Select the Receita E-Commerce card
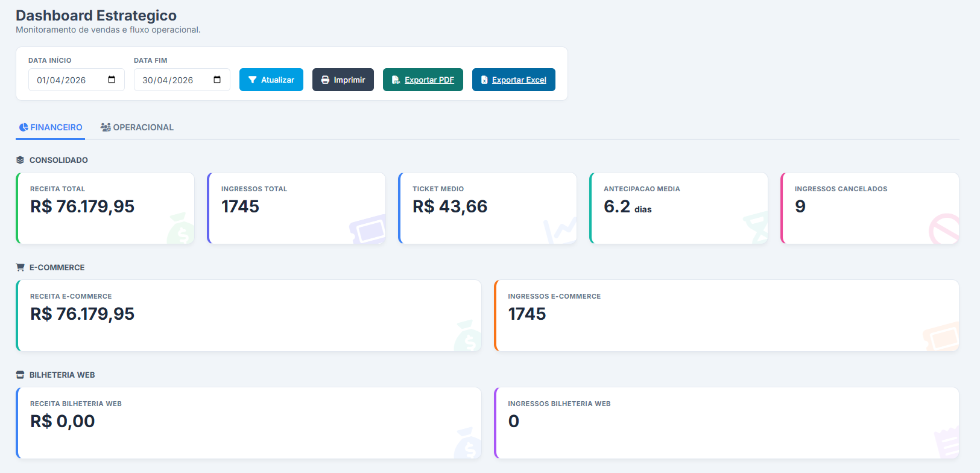980x473 pixels. click(x=248, y=315)
